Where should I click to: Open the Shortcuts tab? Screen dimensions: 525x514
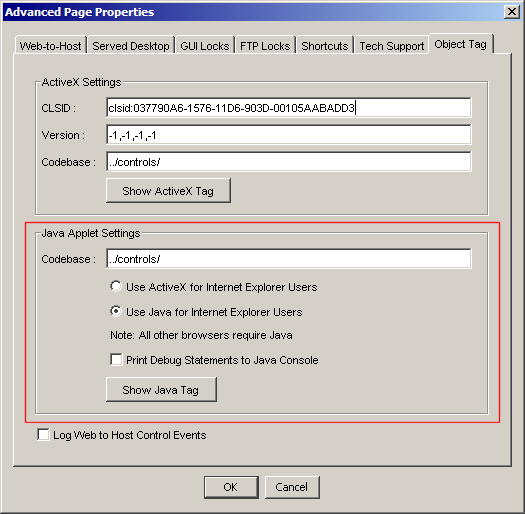(x=324, y=45)
